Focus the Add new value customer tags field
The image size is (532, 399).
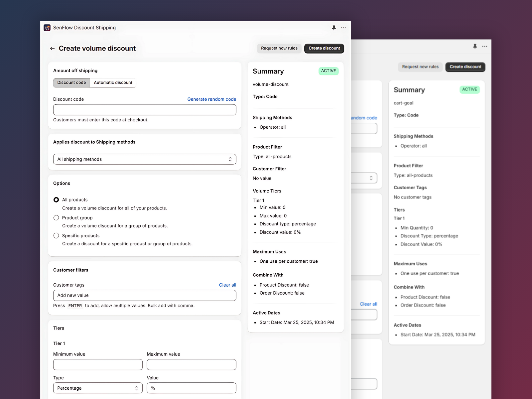[x=145, y=295]
